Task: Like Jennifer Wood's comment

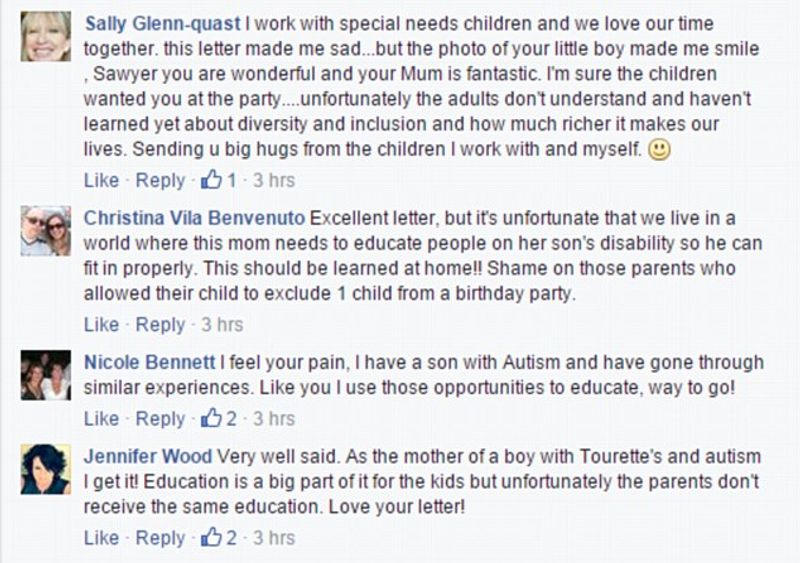Action: (x=101, y=539)
